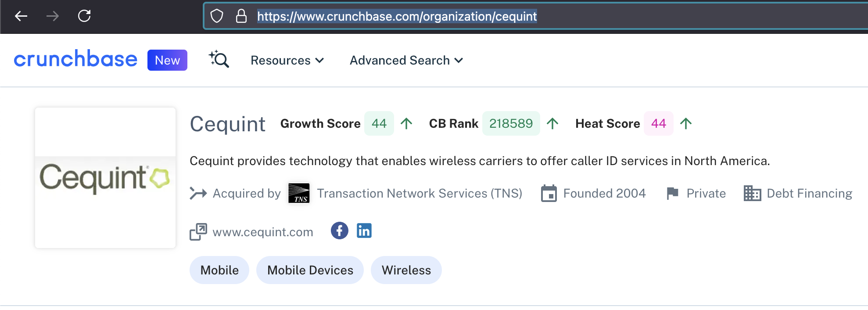Click the Cequint logo thumbnail
This screenshot has height=310, width=868.
105,178
